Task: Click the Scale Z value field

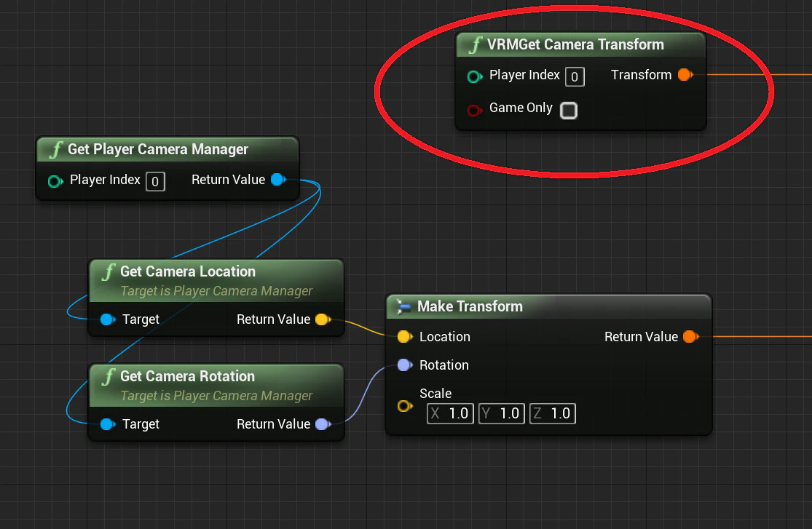Action: (553, 413)
